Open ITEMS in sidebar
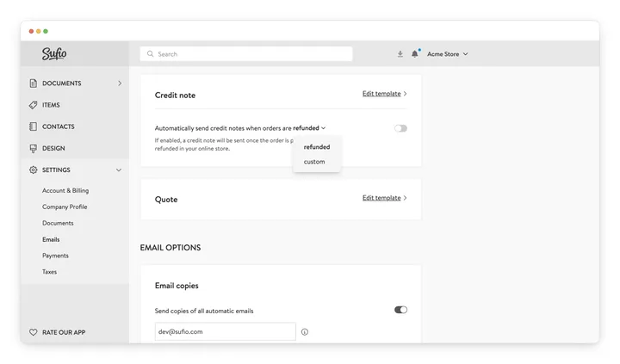Viewport: 620px width, 364px height. click(x=51, y=105)
